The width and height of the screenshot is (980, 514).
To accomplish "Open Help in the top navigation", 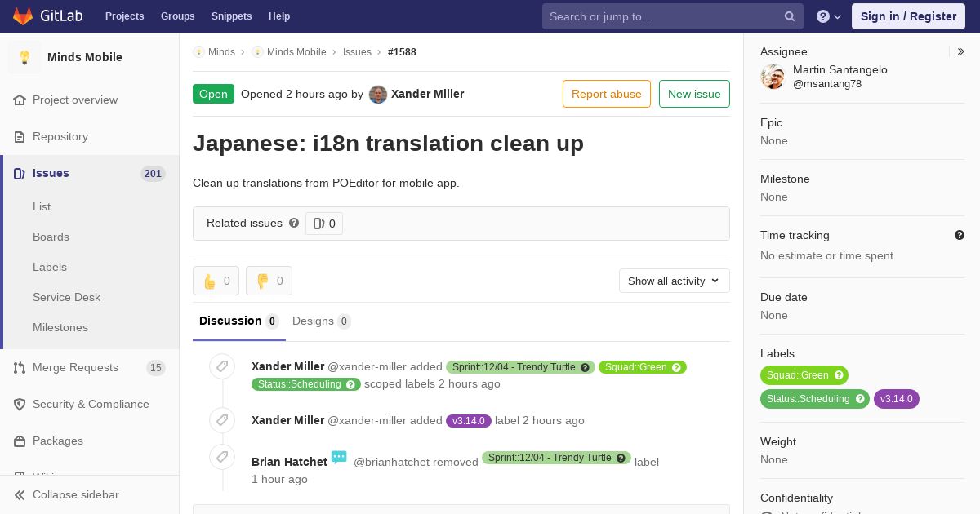I will click(279, 16).
